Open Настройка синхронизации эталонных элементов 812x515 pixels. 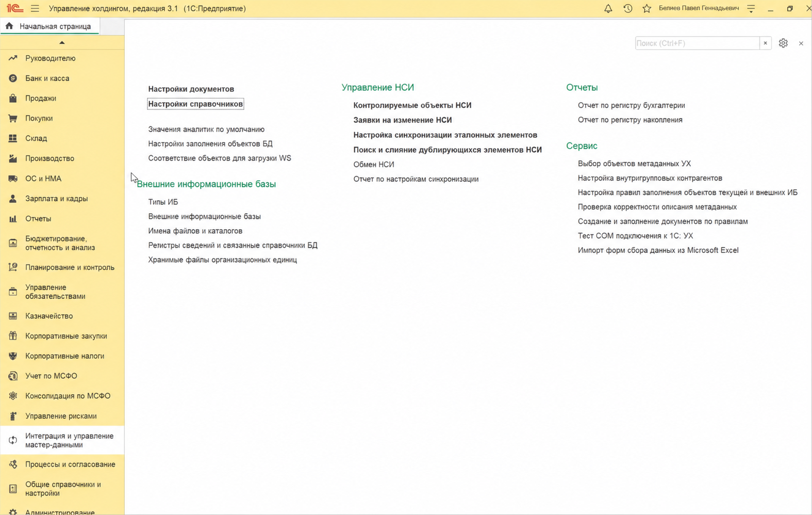click(445, 135)
